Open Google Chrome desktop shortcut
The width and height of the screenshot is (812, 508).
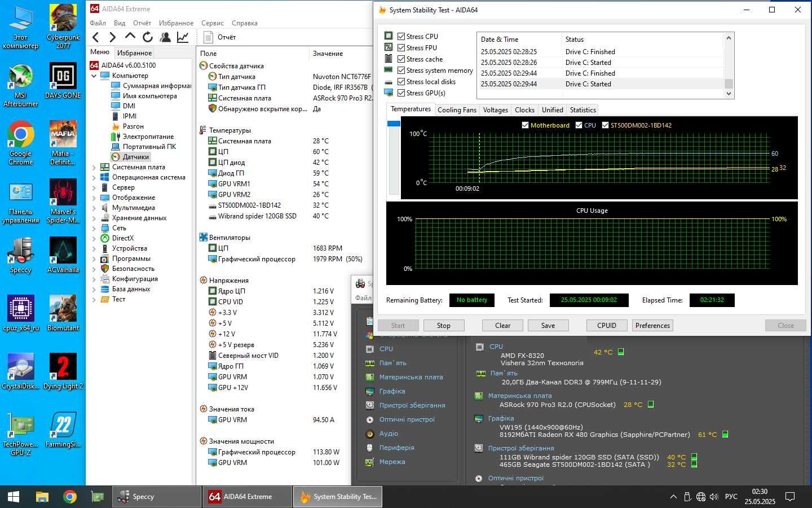pyautogui.click(x=21, y=143)
